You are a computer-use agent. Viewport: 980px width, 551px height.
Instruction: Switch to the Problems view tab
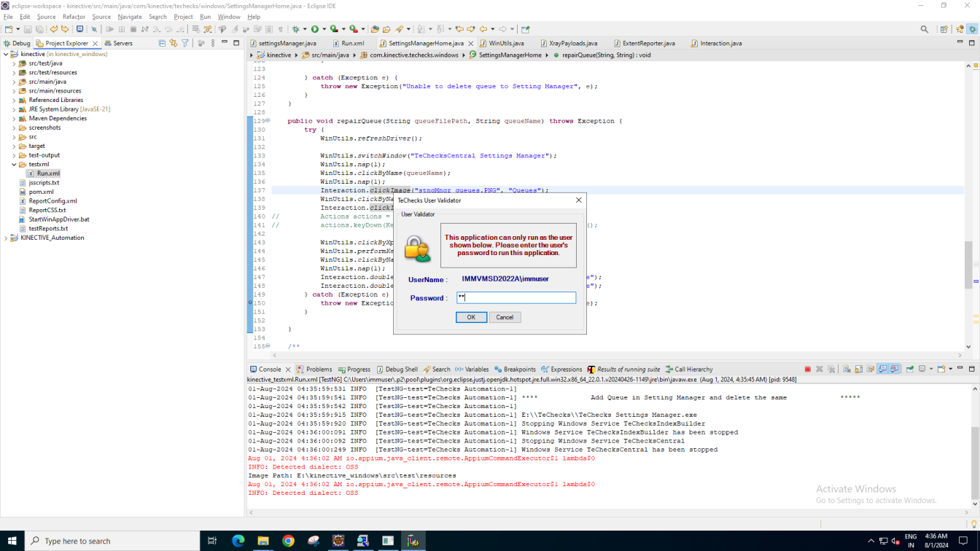(314, 370)
